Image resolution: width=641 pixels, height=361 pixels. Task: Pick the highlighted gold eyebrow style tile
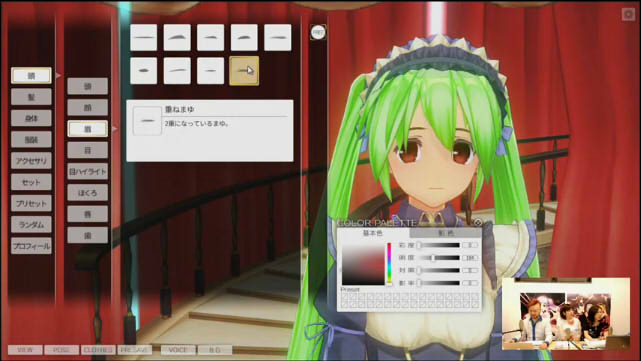[244, 71]
